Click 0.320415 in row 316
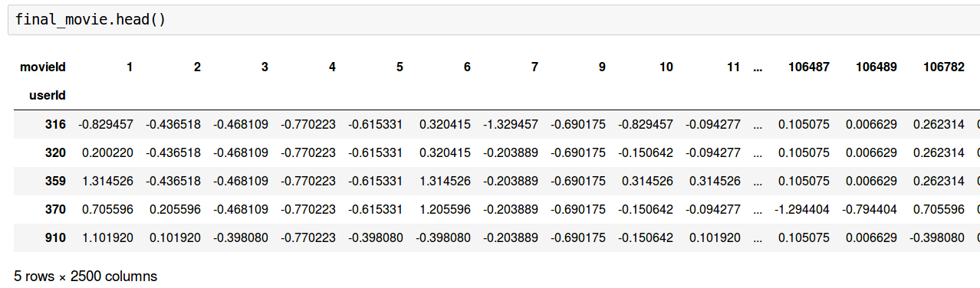 point(445,124)
